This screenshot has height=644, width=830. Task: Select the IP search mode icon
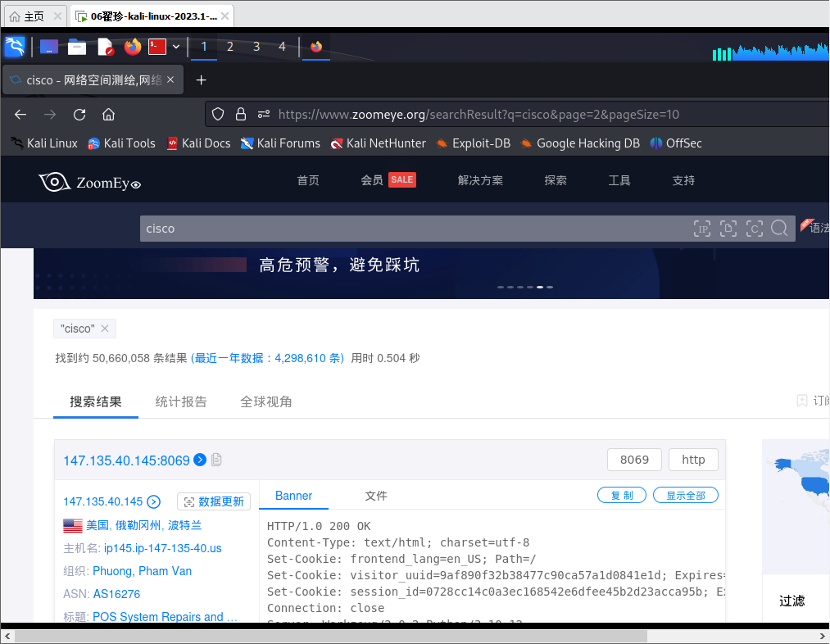click(702, 229)
